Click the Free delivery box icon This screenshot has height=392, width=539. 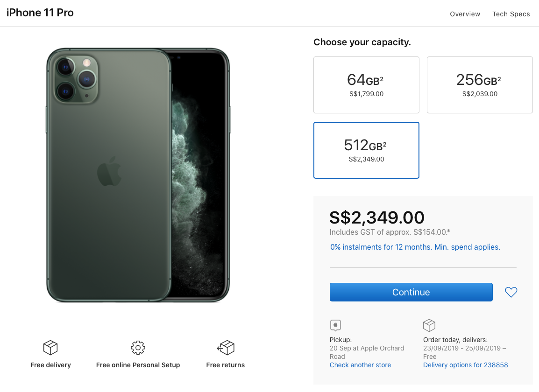pyautogui.click(x=50, y=347)
